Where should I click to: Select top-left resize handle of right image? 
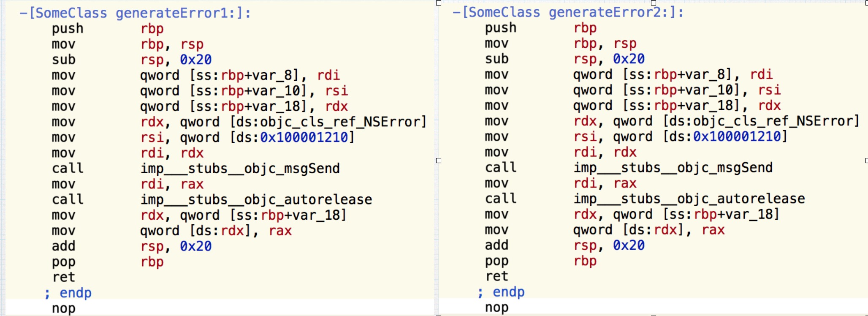pos(439,3)
